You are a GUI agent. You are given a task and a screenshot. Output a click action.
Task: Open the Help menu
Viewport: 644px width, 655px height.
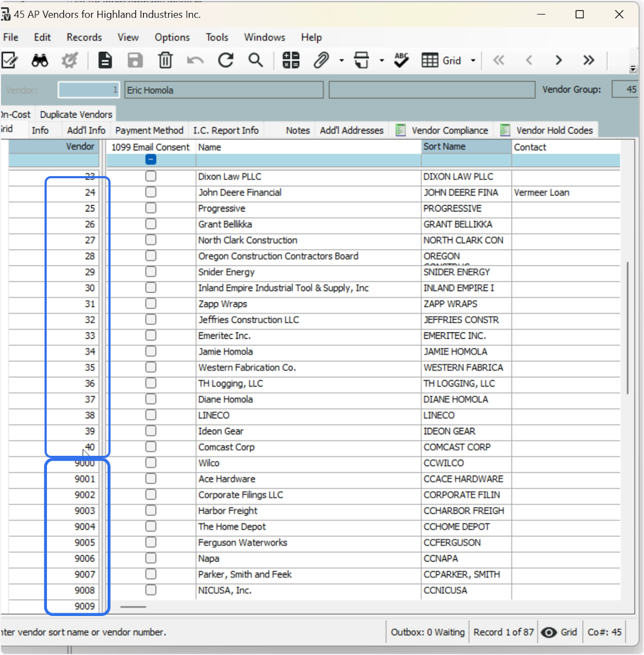[311, 37]
